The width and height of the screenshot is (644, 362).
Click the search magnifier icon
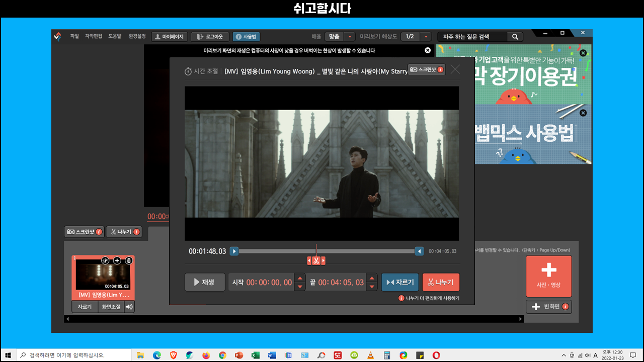515,37
